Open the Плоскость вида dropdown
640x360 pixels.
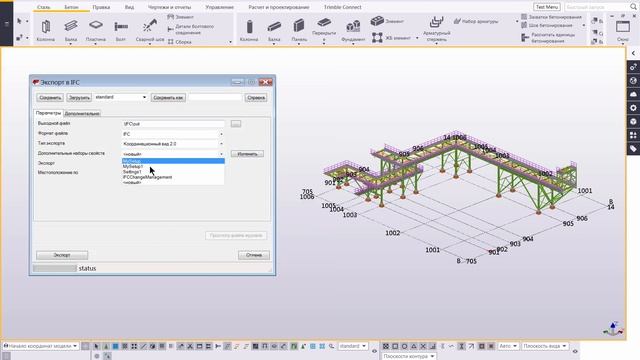click(x=544, y=346)
